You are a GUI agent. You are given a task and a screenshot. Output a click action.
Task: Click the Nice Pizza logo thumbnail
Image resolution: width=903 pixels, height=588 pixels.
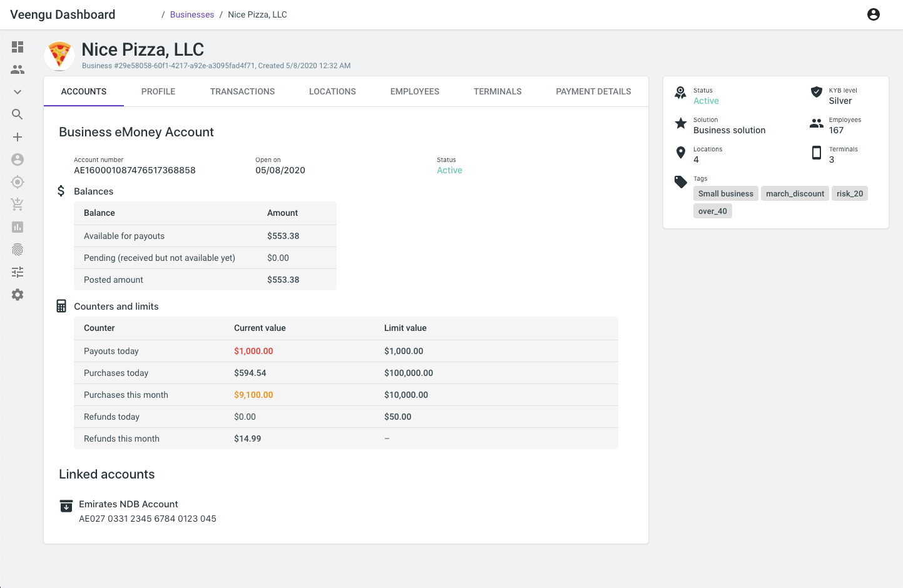click(59, 56)
